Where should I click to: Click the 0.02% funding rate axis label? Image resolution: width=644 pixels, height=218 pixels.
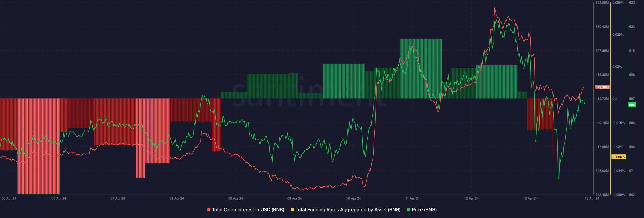[617, 67]
